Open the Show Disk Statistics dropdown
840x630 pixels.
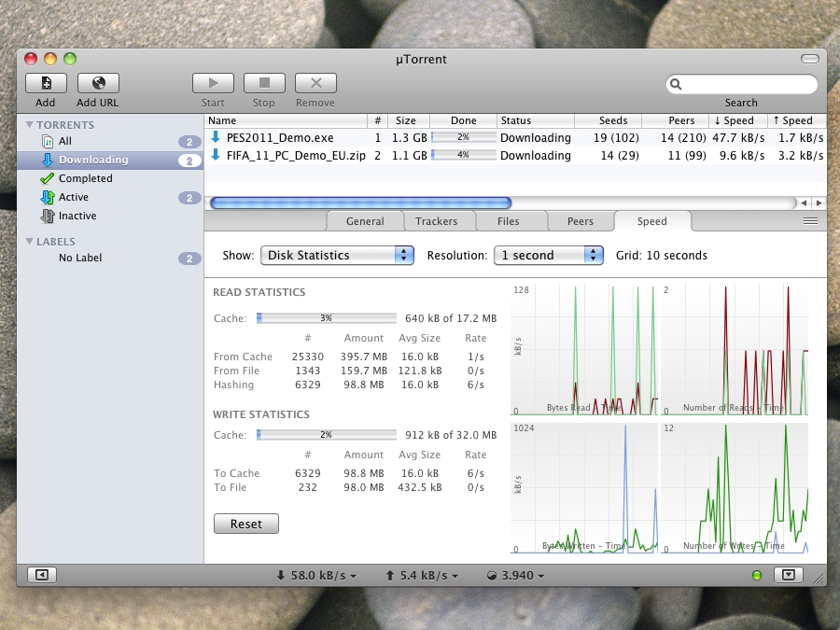coord(337,255)
